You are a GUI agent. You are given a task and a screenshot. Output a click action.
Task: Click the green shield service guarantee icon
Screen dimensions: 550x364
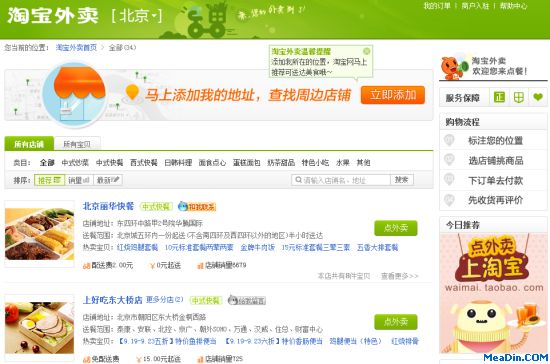click(518, 97)
